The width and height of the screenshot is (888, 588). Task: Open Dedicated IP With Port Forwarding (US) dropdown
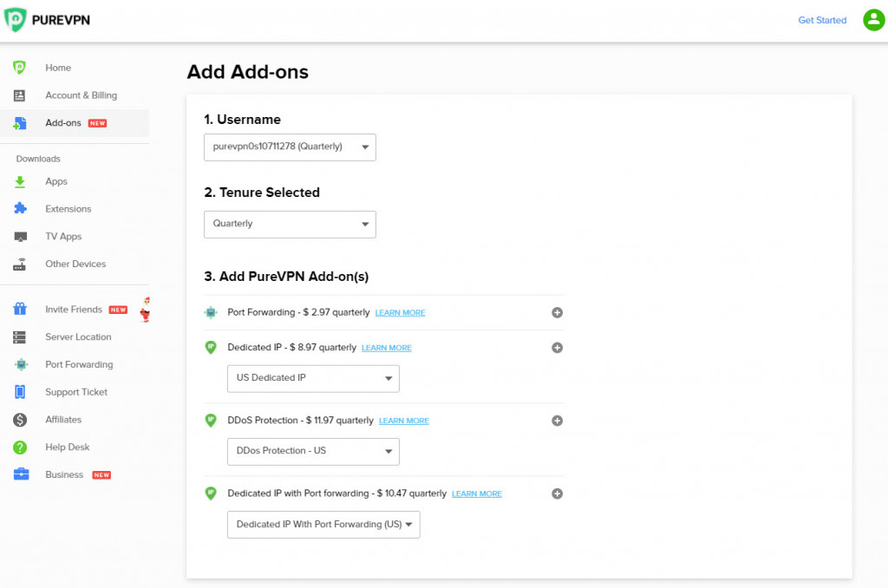tap(323, 525)
